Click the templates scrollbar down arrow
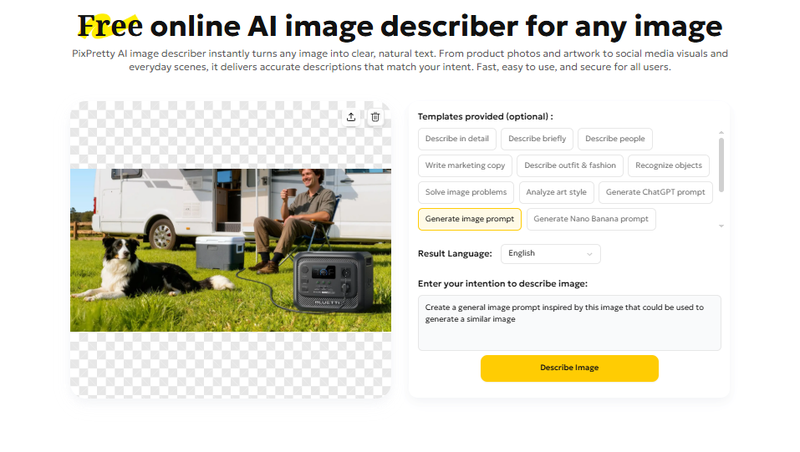Screen dimensions: 800x452 point(721,226)
